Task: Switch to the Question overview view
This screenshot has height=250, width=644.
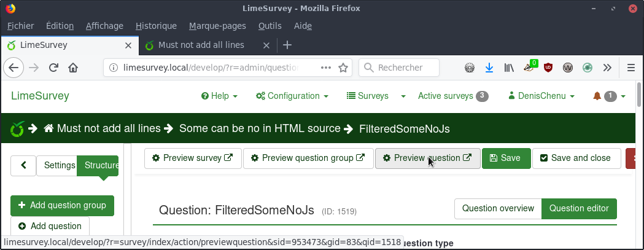Action: 498,208
